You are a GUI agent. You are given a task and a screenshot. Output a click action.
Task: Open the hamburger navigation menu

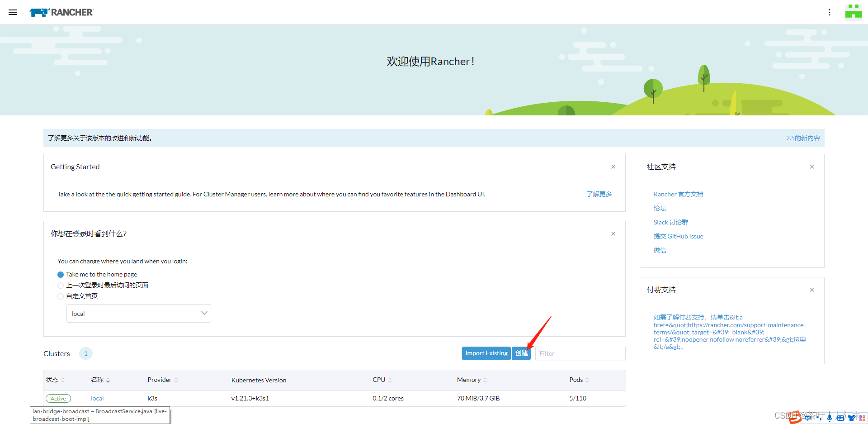[13, 12]
